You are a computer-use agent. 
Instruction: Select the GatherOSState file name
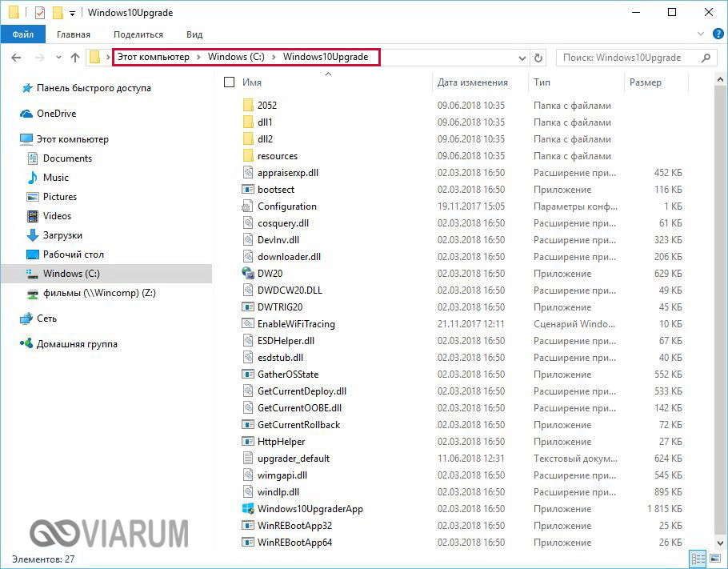288,374
